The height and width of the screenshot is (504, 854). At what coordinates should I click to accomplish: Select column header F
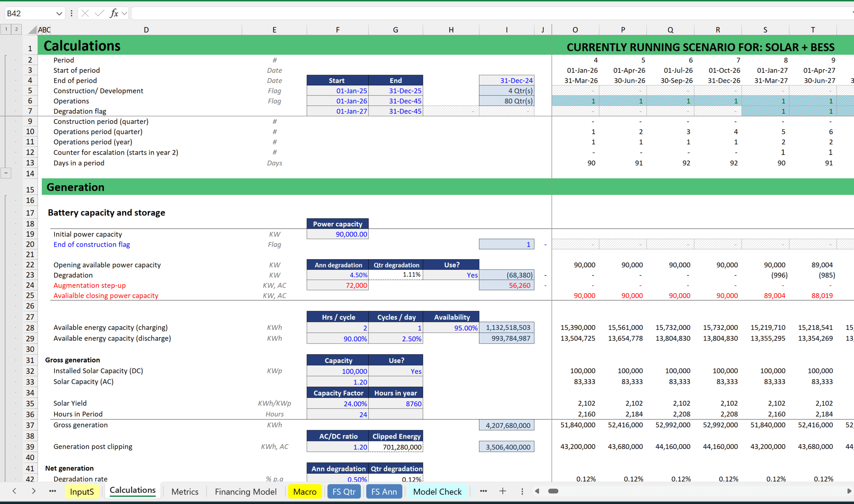pos(338,30)
